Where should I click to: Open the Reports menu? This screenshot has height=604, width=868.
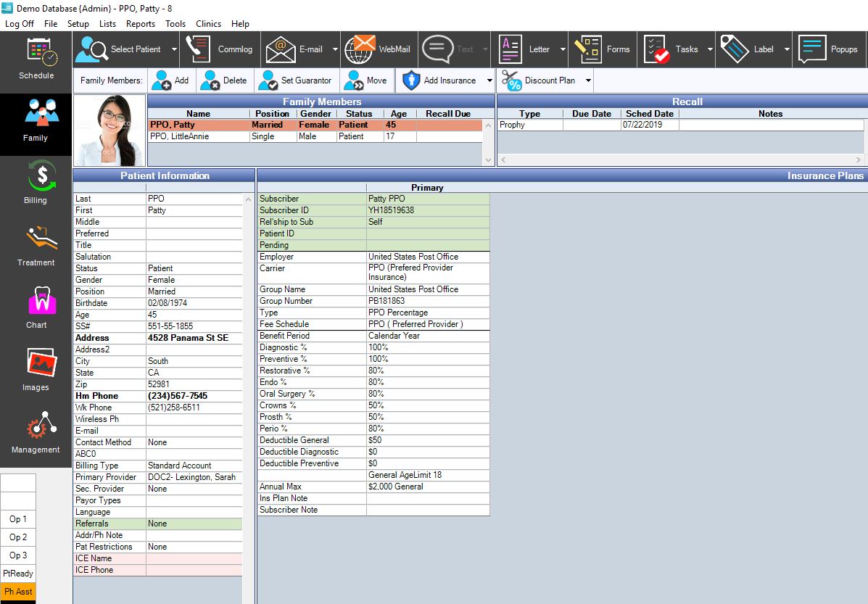pyautogui.click(x=140, y=23)
